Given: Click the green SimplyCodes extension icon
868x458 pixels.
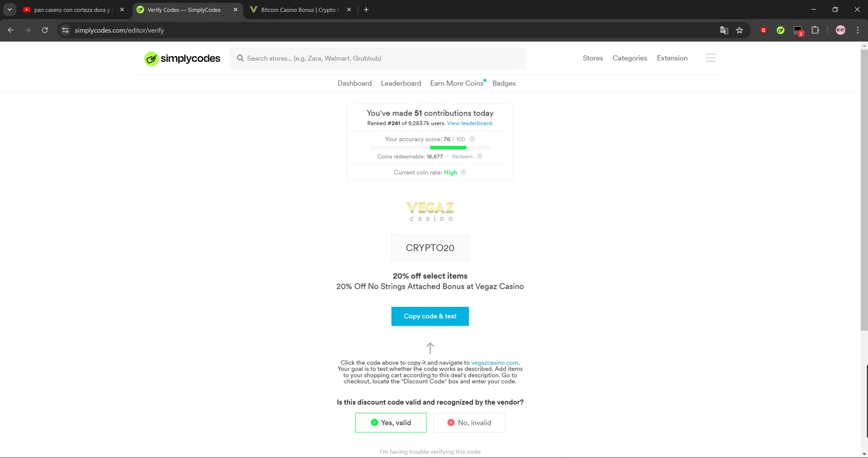Looking at the screenshot, I should (781, 30).
